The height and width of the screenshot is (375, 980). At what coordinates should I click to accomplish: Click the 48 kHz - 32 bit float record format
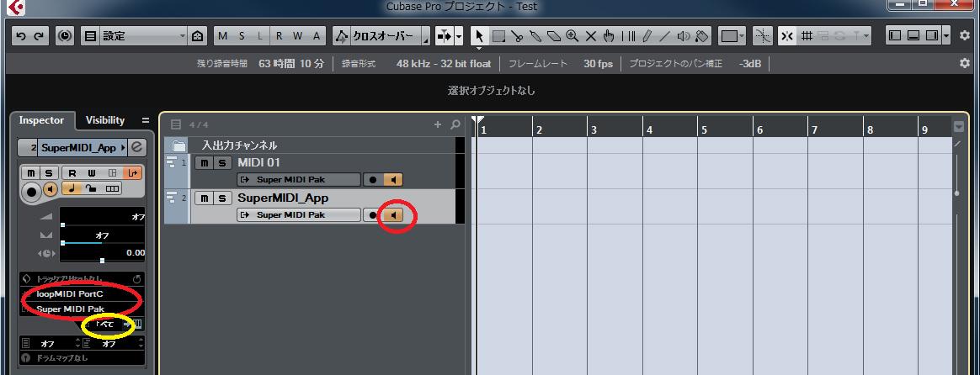(x=444, y=64)
